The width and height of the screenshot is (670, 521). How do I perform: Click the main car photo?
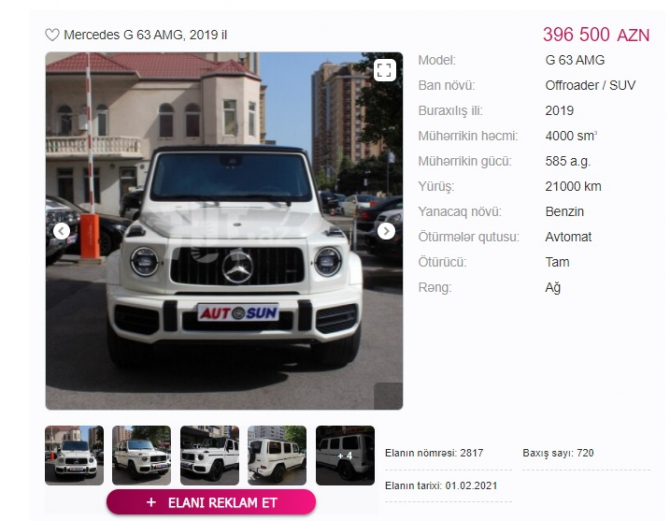[x=224, y=231]
